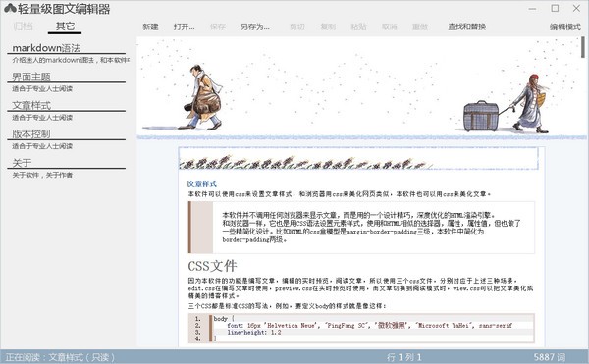Click the quoted block starting '本软件并不调用任何浏览器'
This screenshot has width=589, height=364.
(x=361, y=228)
